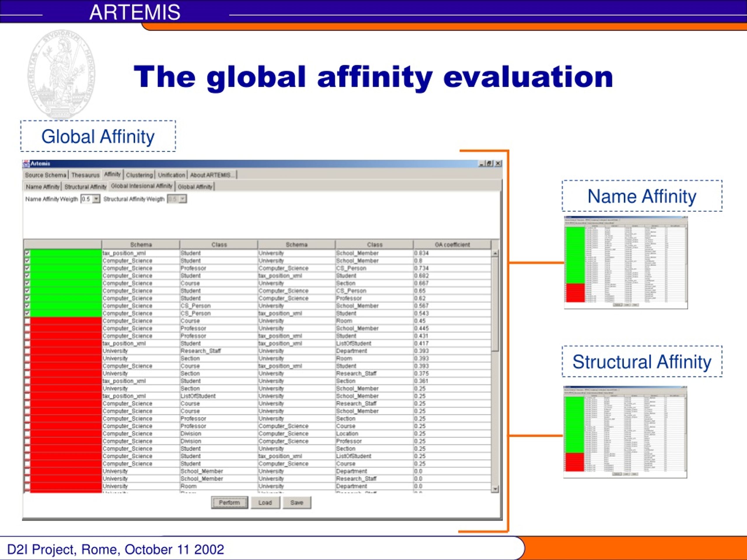Click the '0.667' coefficient cell
The height and width of the screenshot is (560, 747).
452,283
